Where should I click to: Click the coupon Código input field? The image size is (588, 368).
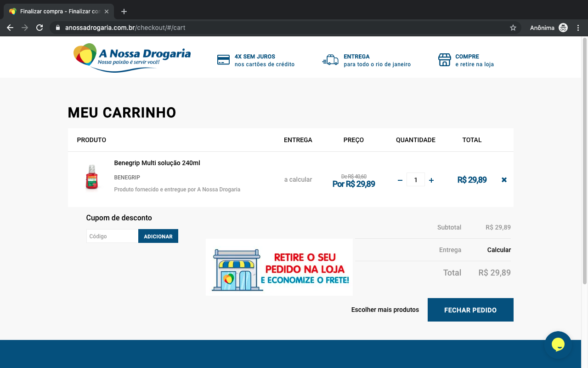coord(112,236)
